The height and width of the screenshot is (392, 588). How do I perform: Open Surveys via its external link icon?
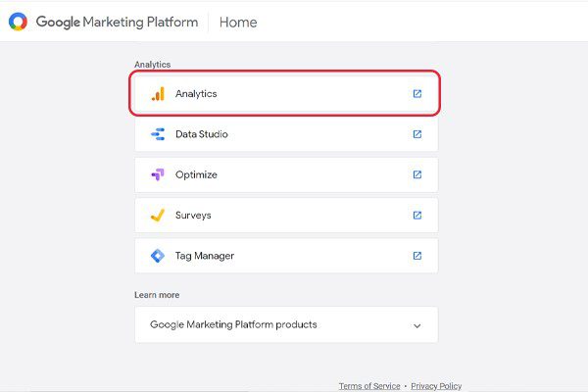coord(417,216)
